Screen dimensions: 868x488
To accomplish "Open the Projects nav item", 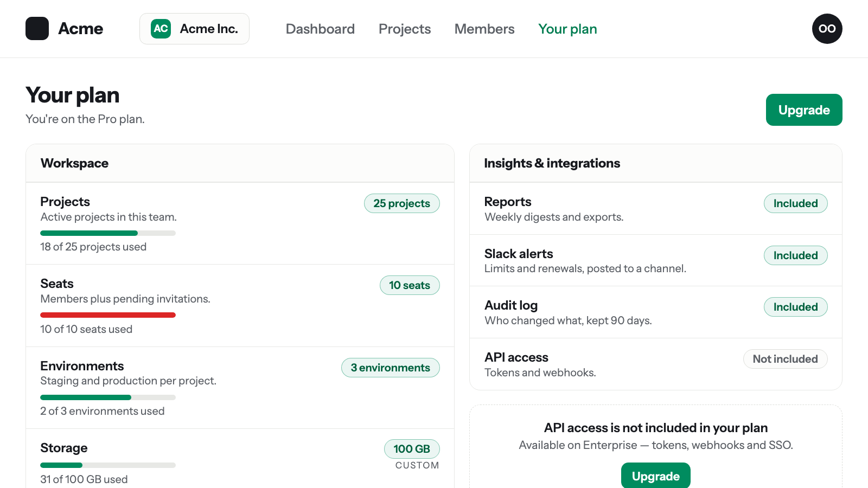I will click(405, 29).
